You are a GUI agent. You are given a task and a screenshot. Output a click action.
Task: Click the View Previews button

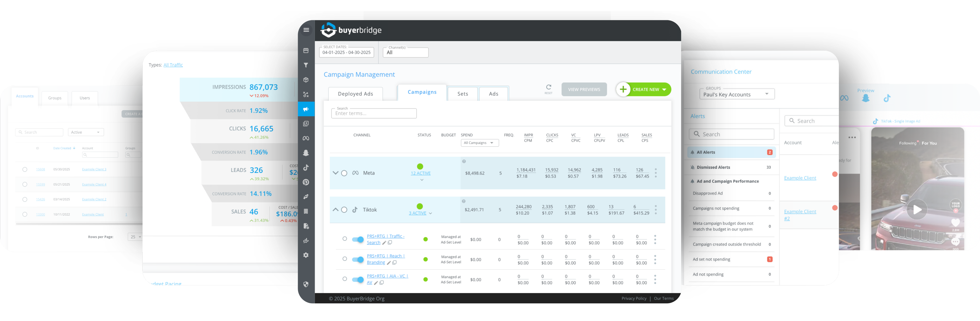point(584,90)
